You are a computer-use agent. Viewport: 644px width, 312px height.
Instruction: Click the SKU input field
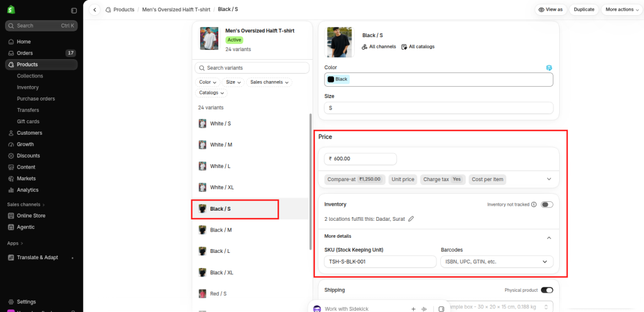tap(380, 262)
